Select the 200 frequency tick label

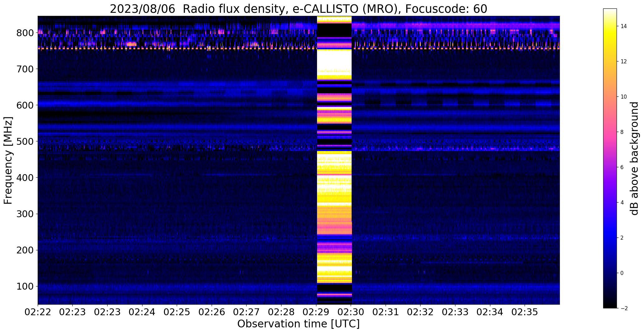[25, 250]
